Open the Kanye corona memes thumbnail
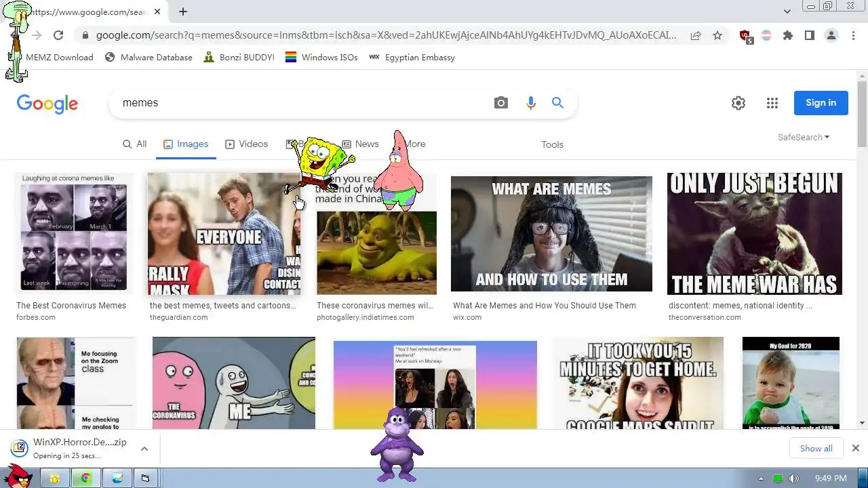The height and width of the screenshot is (488, 868). (74, 233)
